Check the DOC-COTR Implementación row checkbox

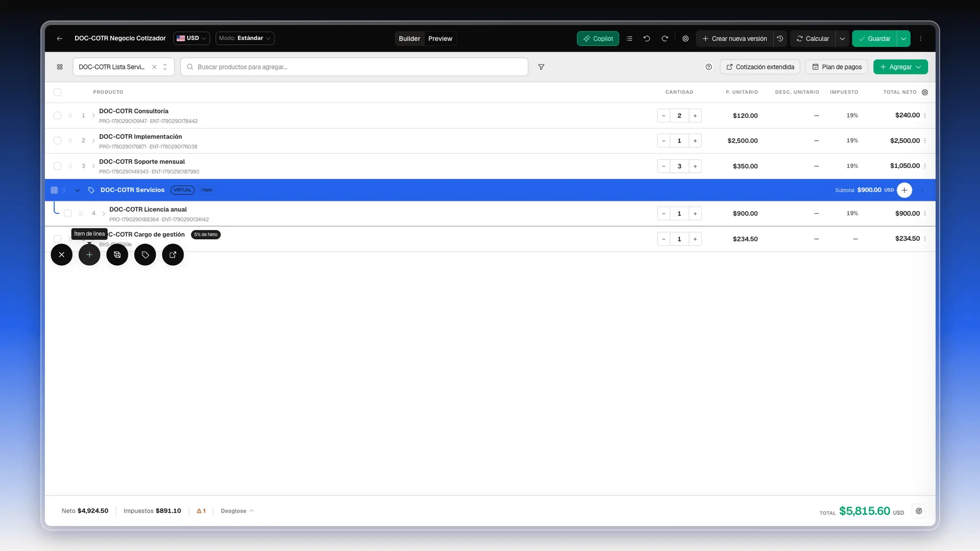pyautogui.click(x=57, y=141)
